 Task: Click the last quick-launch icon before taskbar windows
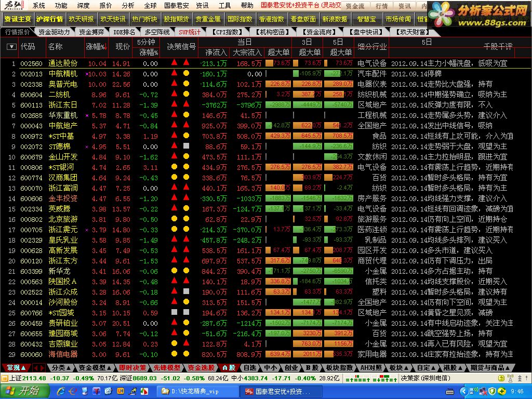click(144, 391)
